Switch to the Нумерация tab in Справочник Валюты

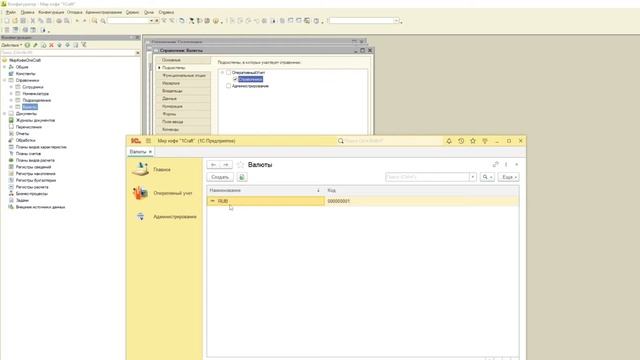184,107
